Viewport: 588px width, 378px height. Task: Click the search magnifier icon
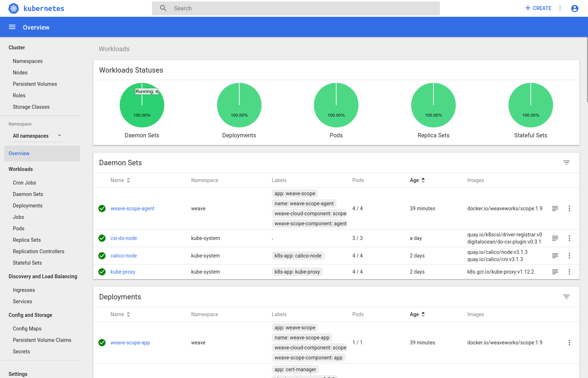[163, 8]
